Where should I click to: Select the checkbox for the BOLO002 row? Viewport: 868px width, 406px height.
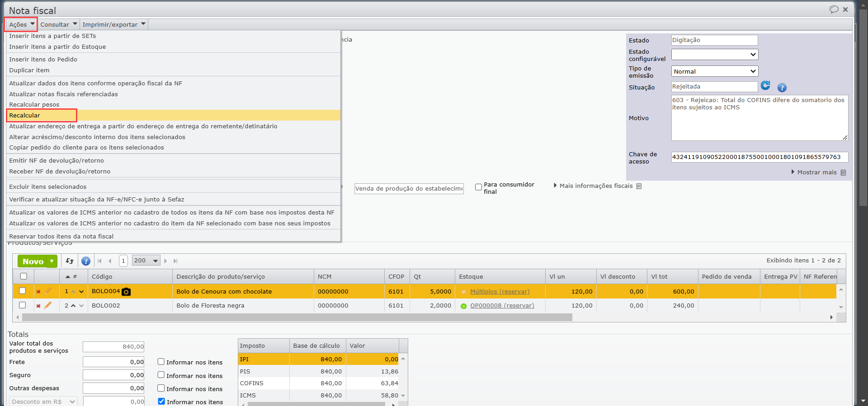23,305
